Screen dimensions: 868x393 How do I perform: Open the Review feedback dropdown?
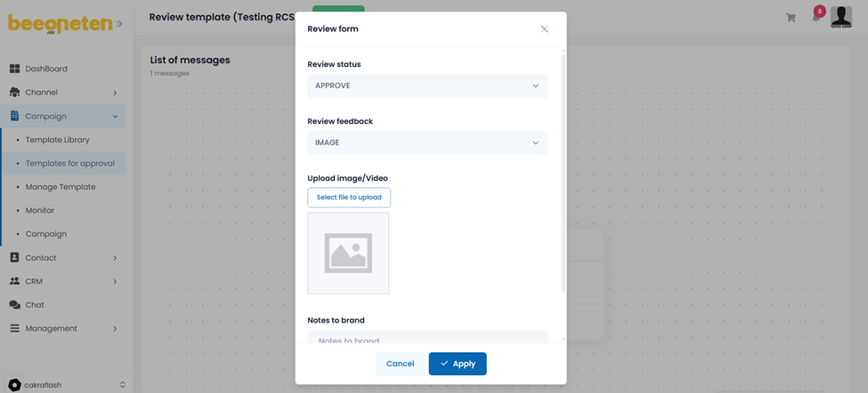[x=427, y=143]
